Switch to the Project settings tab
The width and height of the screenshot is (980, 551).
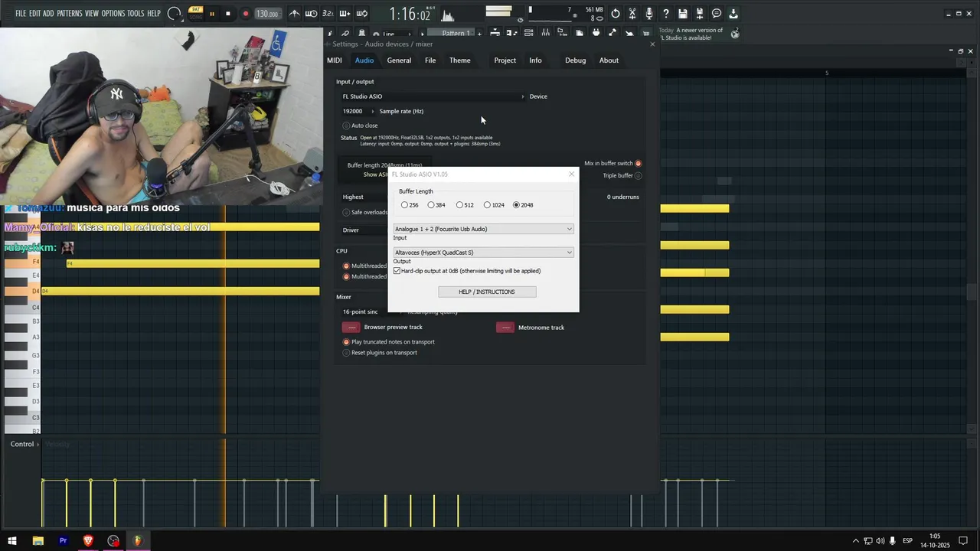[x=505, y=60]
